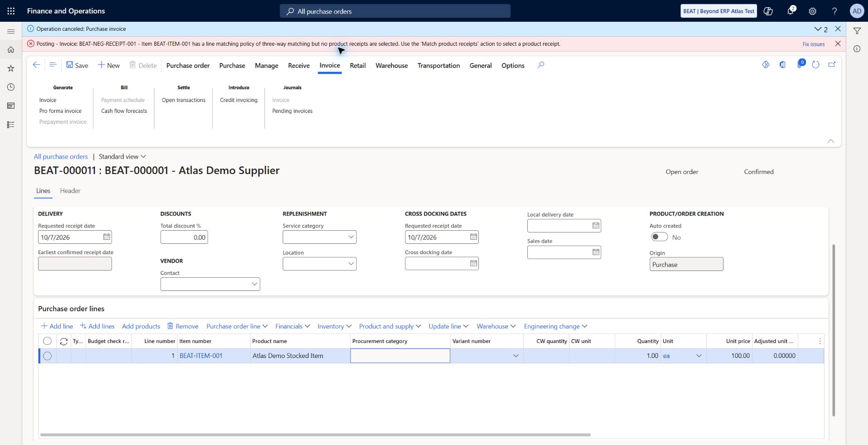Open the Vendor Contact dropdown
868x445 pixels.
click(x=254, y=284)
